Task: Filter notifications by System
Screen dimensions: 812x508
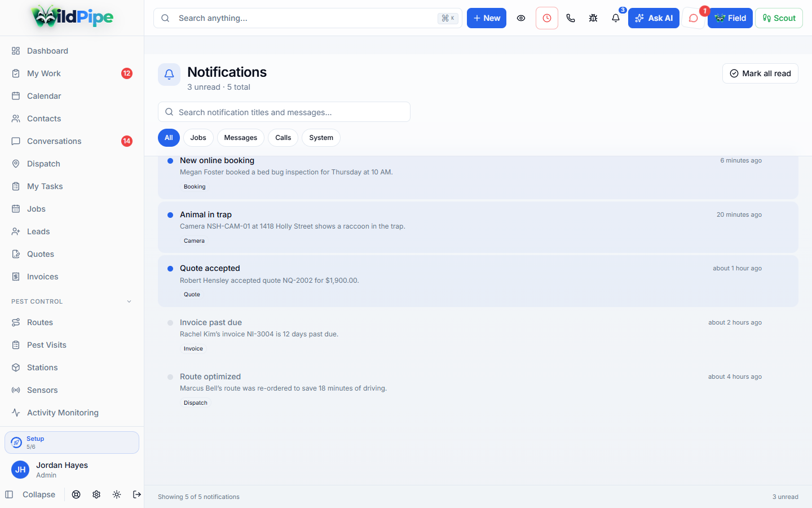Action: tap(321, 138)
